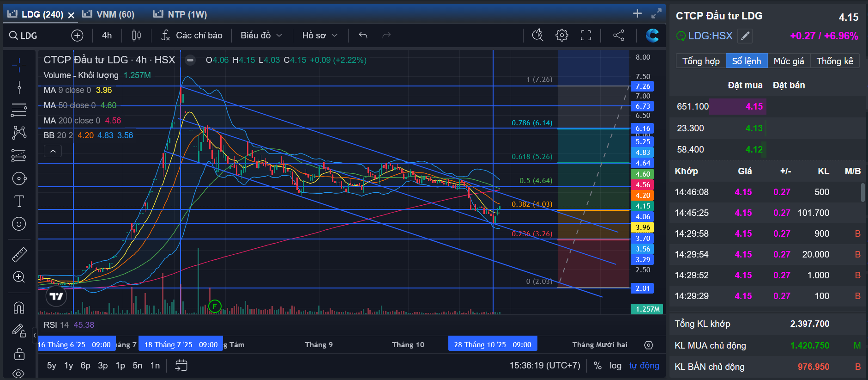Set chart range to 5y

point(52,366)
